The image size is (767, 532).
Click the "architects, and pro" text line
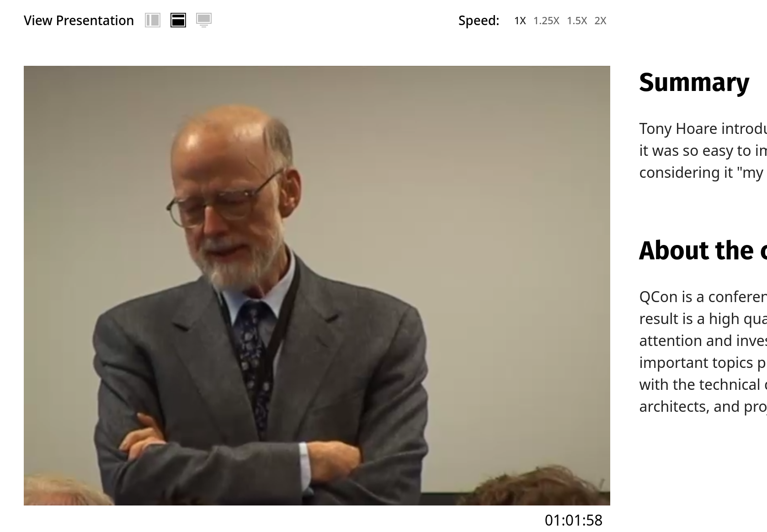(703, 406)
